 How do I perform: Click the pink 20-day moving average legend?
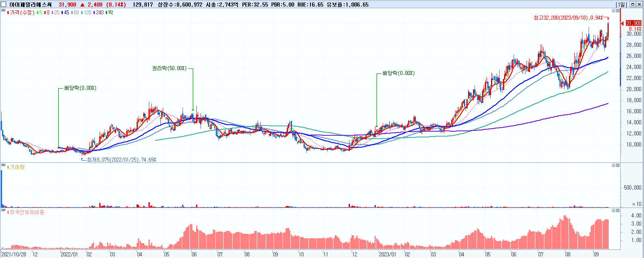point(55,13)
